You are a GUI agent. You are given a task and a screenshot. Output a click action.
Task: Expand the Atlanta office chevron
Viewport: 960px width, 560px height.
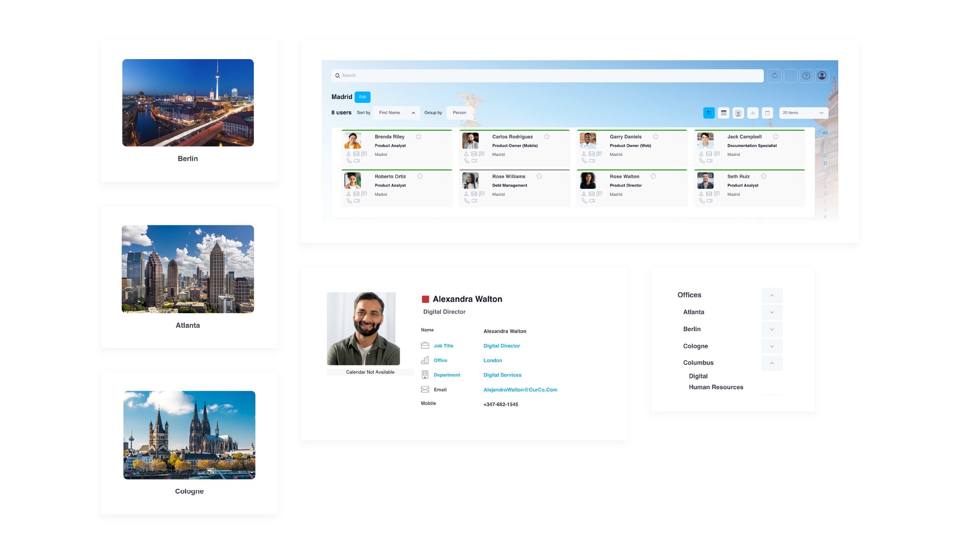[x=772, y=312]
